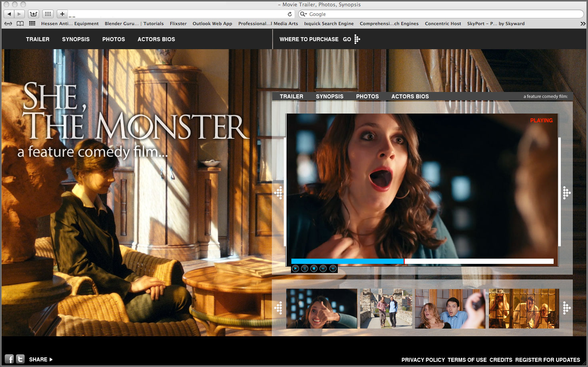Add a bookmark with the plus button
588x367 pixels.
[62, 14]
